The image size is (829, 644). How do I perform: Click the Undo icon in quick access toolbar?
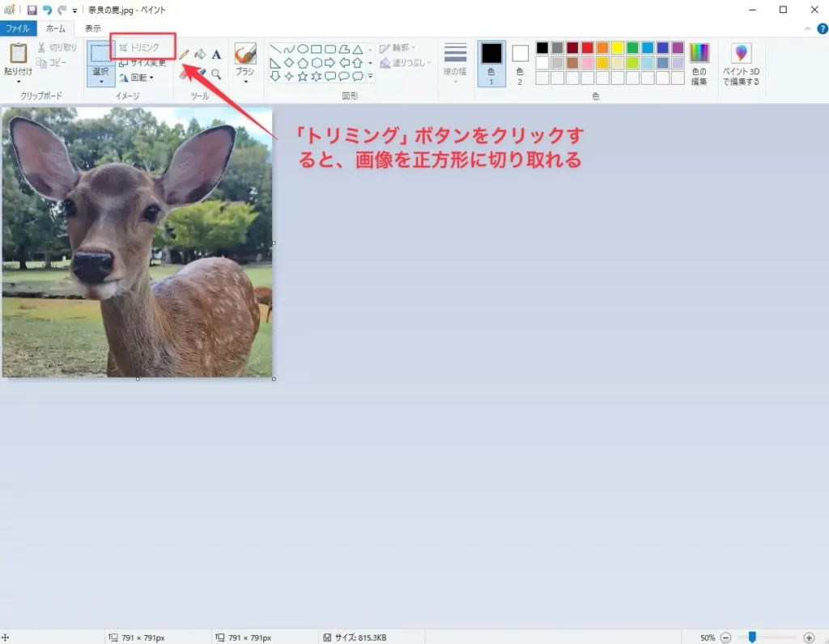click(x=45, y=10)
